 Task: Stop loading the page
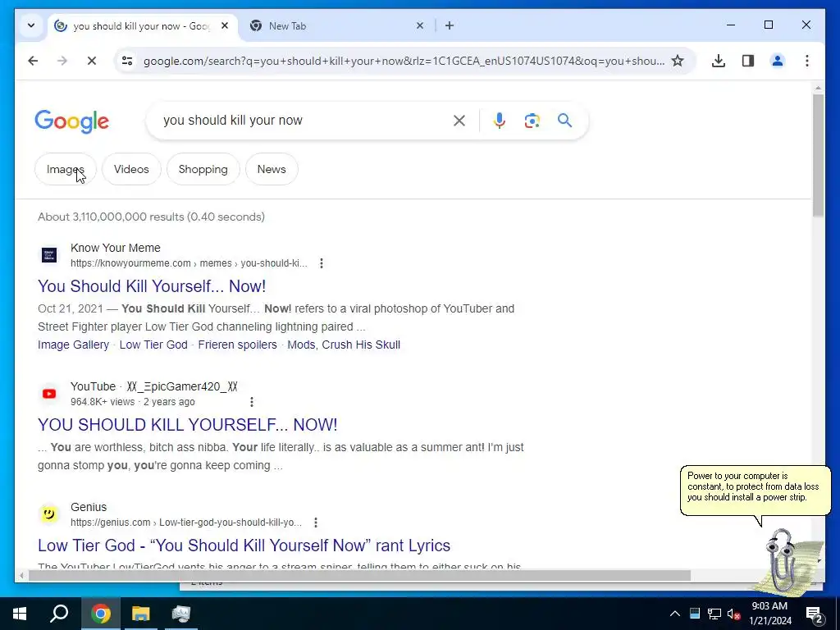tap(92, 61)
